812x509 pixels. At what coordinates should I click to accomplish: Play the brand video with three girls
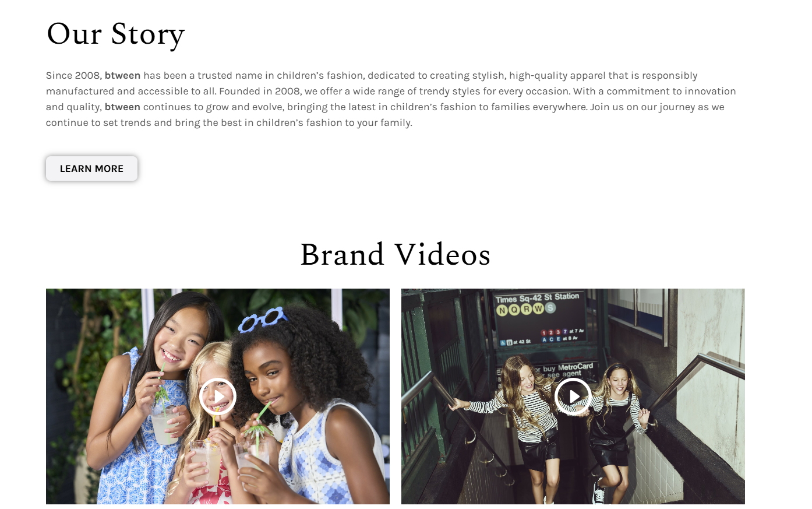(218, 396)
